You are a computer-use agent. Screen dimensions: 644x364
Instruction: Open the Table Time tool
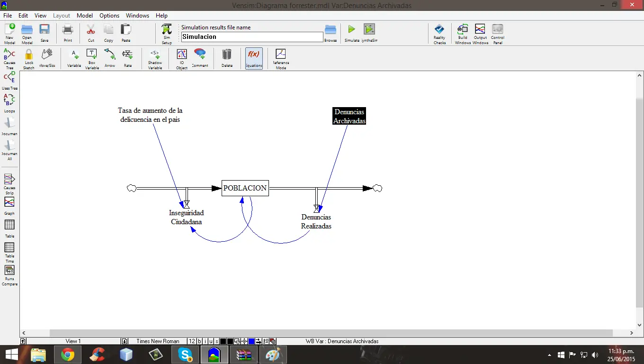[9, 253]
